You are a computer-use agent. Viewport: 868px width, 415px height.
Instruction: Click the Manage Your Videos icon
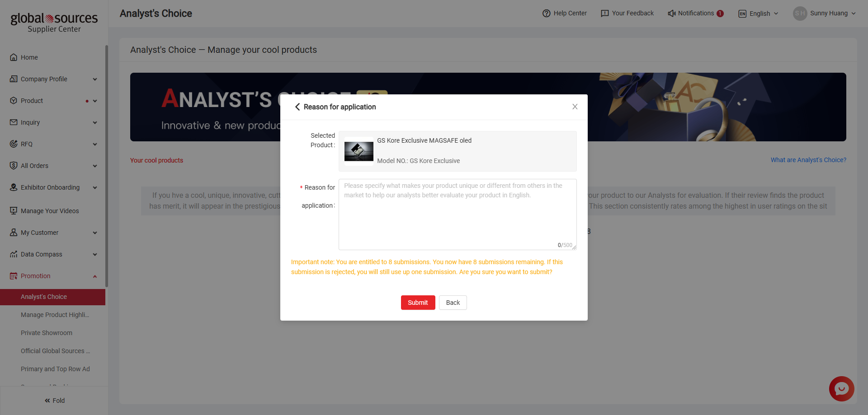tap(14, 211)
